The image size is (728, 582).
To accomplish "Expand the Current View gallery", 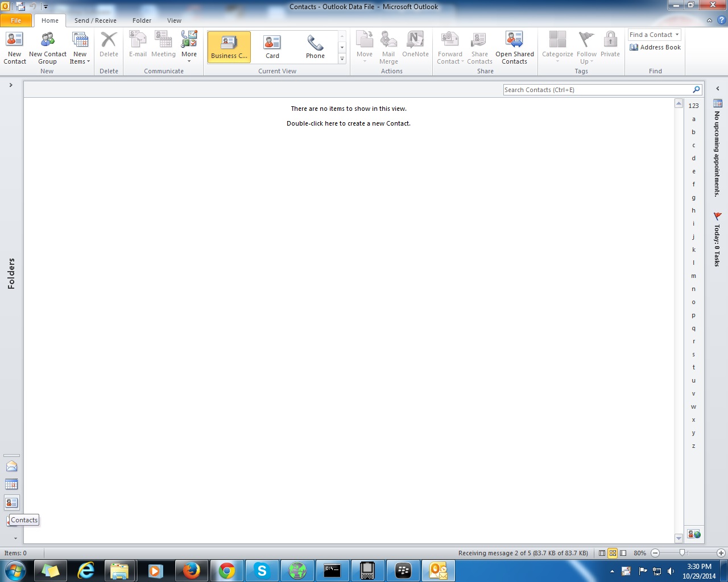I will pyautogui.click(x=342, y=59).
